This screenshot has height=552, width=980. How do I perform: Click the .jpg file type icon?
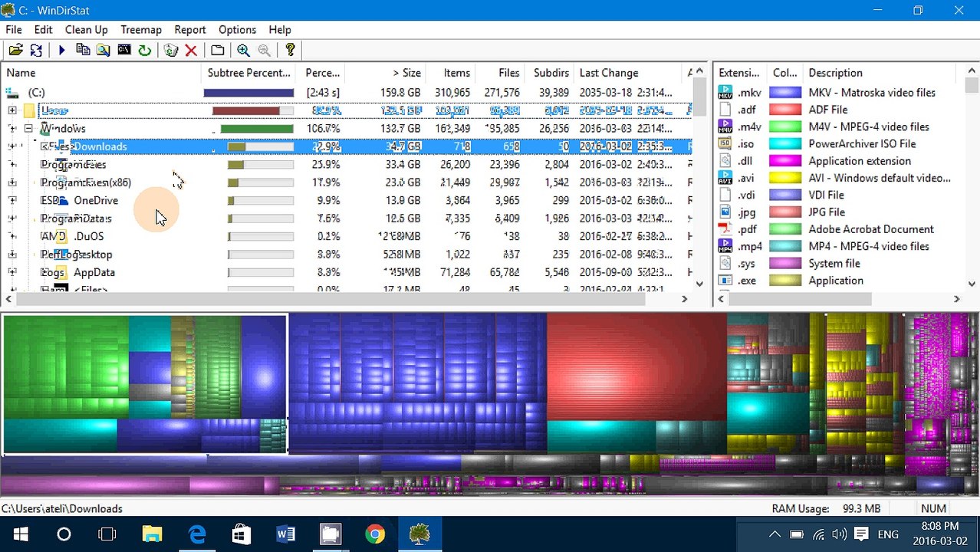725,212
